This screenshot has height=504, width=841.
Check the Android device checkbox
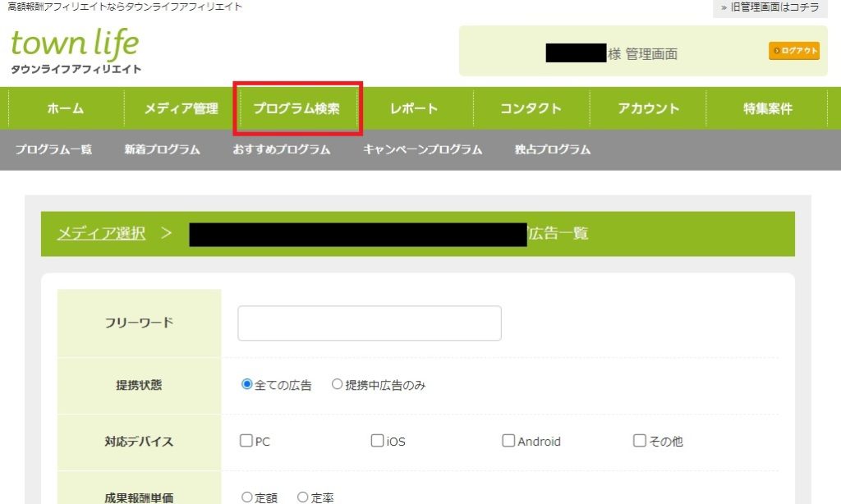(508, 441)
